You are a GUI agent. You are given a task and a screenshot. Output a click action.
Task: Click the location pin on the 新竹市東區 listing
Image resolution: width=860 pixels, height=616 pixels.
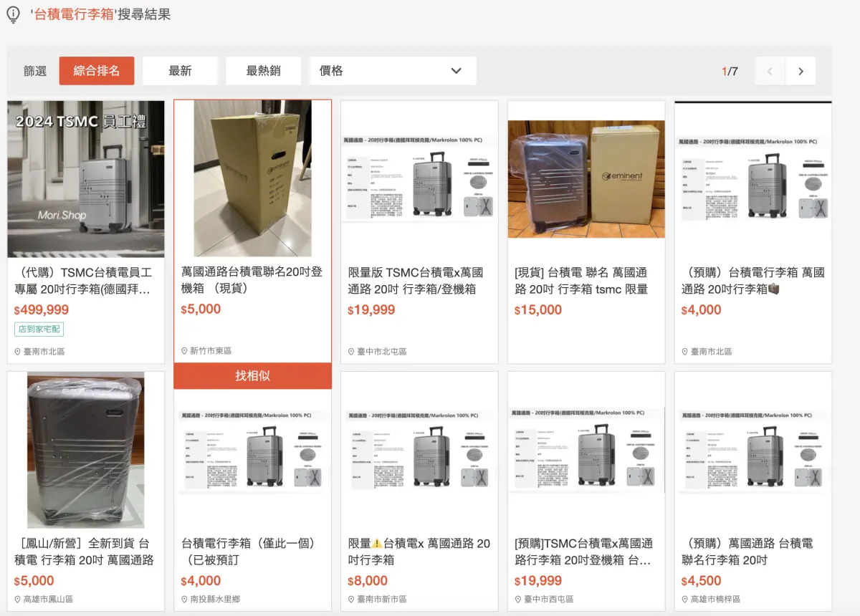click(x=185, y=351)
